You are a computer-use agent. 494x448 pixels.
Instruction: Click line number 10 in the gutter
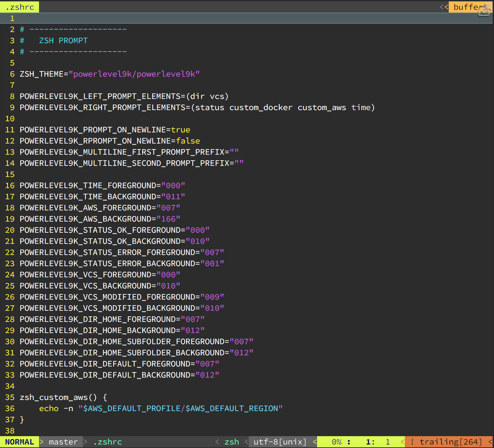(x=10, y=118)
